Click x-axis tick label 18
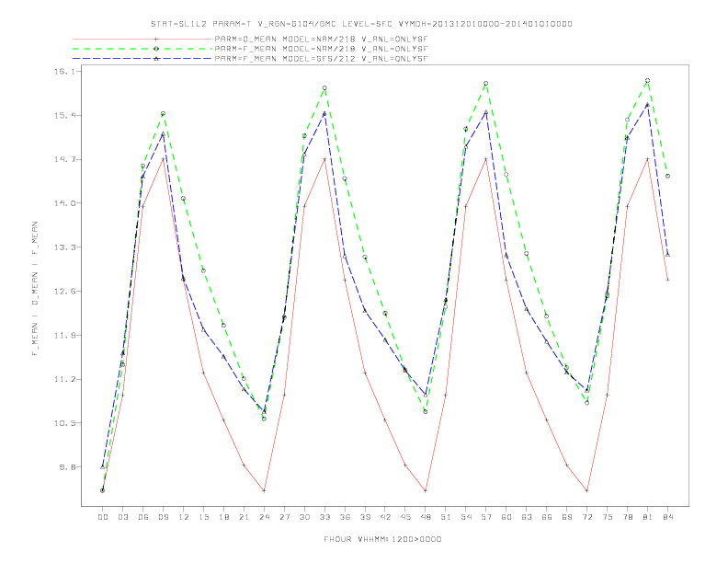 pos(223,517)
